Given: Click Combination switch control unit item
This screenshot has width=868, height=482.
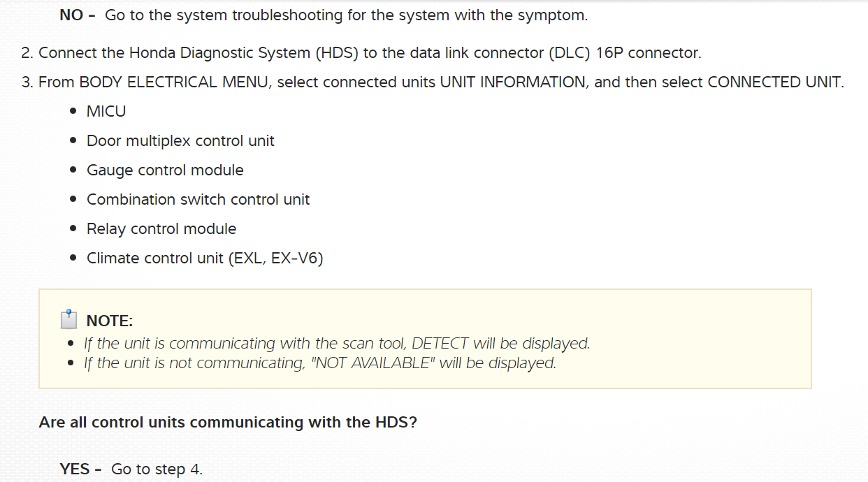Looking at the screenshot, I should click(198, 199).
